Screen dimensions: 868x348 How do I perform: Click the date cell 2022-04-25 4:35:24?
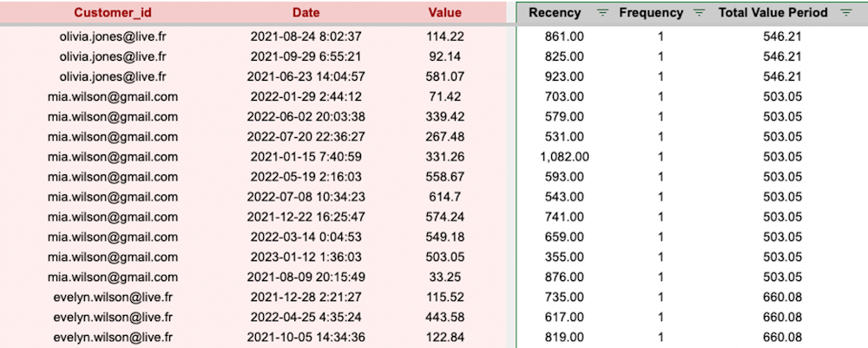click(x=306, y=317)
